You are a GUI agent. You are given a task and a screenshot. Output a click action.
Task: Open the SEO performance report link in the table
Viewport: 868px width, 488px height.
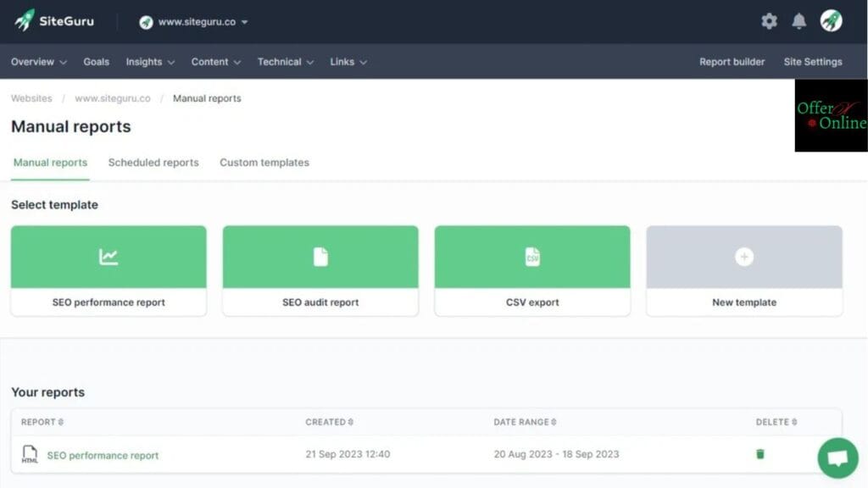pyautogui.click(x=103, y=455)
